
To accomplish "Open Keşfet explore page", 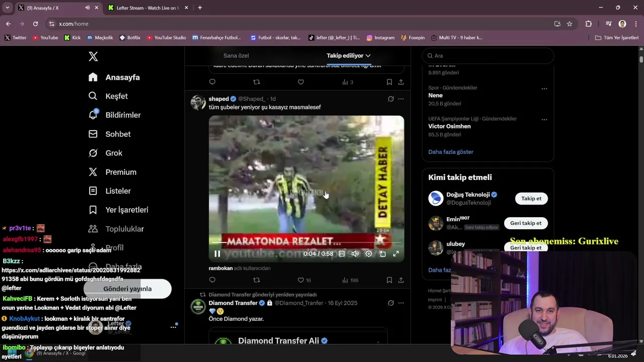I will click(x=108, y=96).
